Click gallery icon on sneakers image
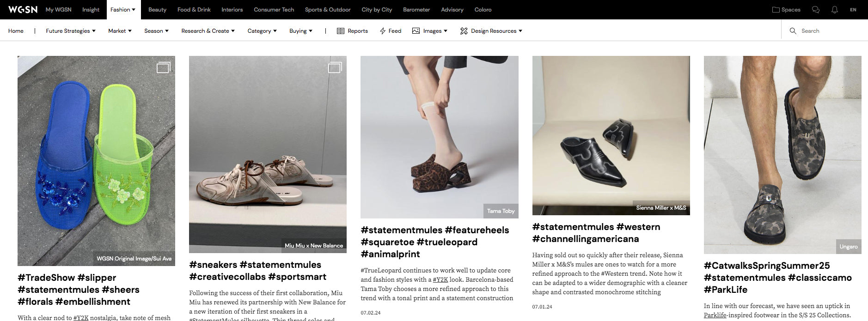 [335, 67]
